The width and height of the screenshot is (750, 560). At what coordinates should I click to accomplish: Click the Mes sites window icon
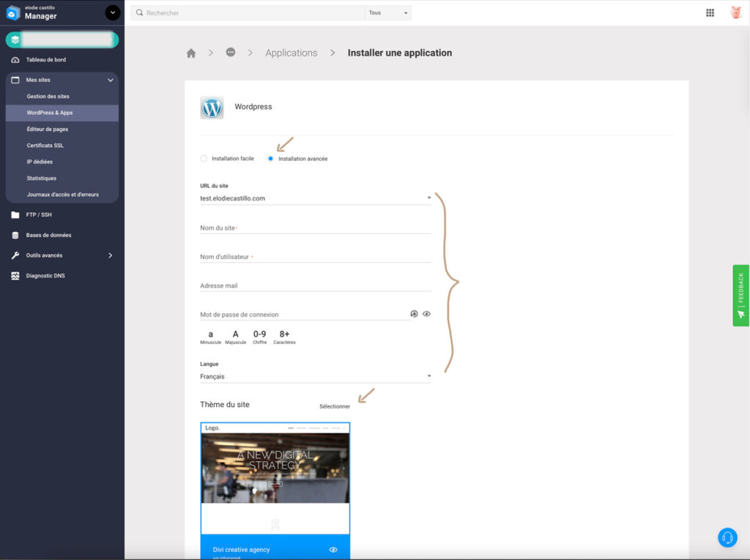click(x=15, y=80)
